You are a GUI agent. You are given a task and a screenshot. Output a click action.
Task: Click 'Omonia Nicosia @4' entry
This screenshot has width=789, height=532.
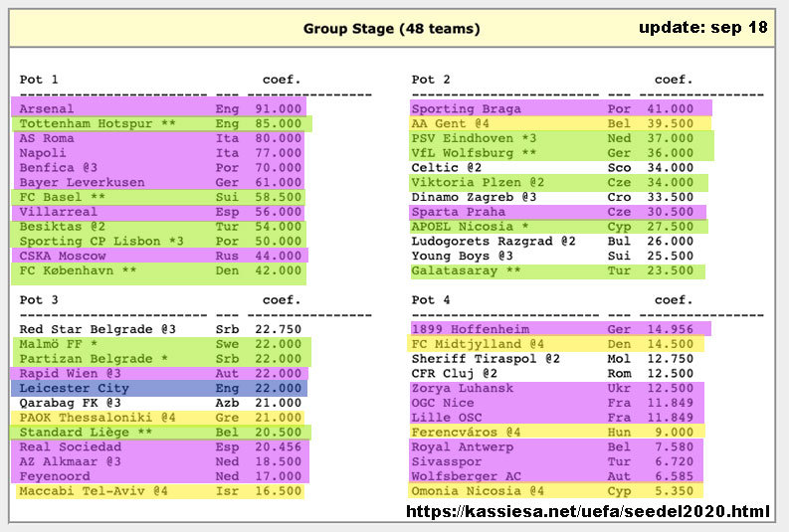478,491
